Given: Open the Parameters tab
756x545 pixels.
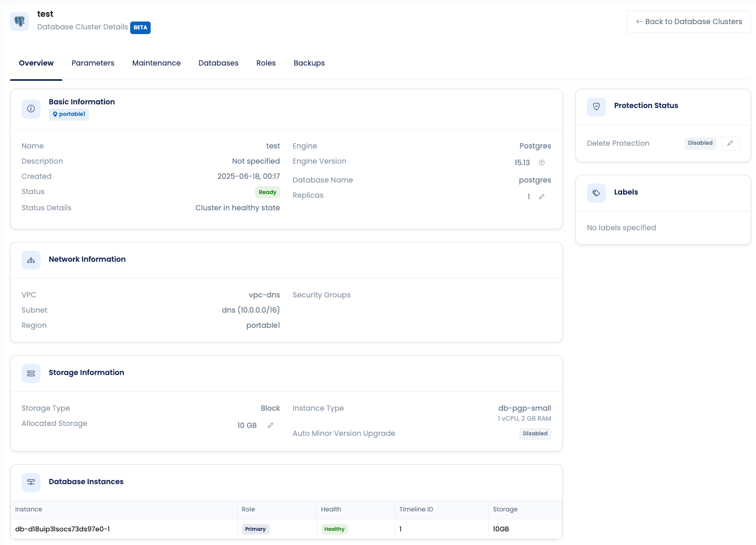Looking at the screenshot, I should tap(93, 63).
